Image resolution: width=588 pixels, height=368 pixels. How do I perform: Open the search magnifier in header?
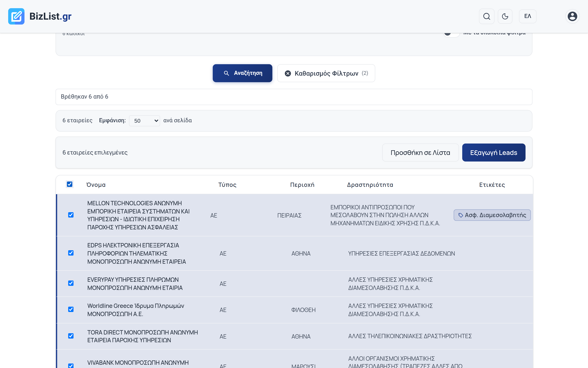pyautogui.click(x=487, y=16)
